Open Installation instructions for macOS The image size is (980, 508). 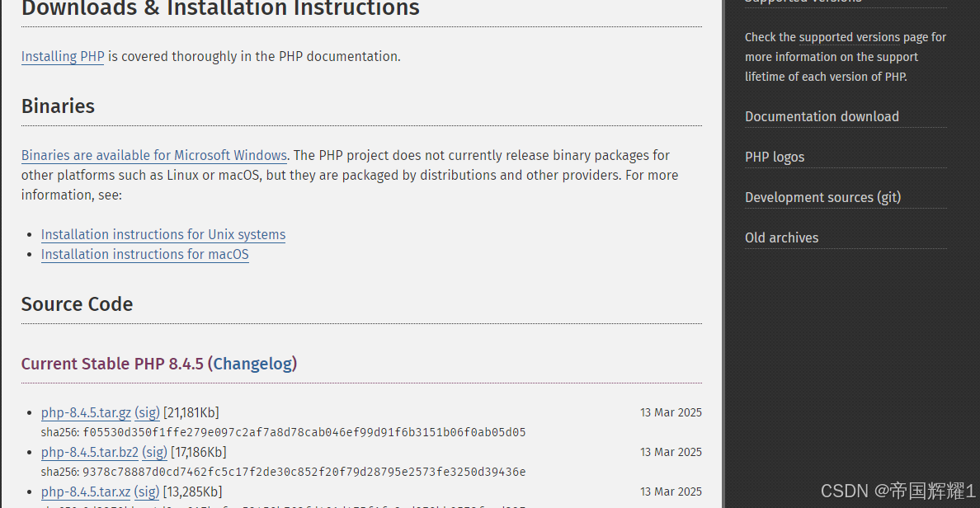[x=145, y=254]
